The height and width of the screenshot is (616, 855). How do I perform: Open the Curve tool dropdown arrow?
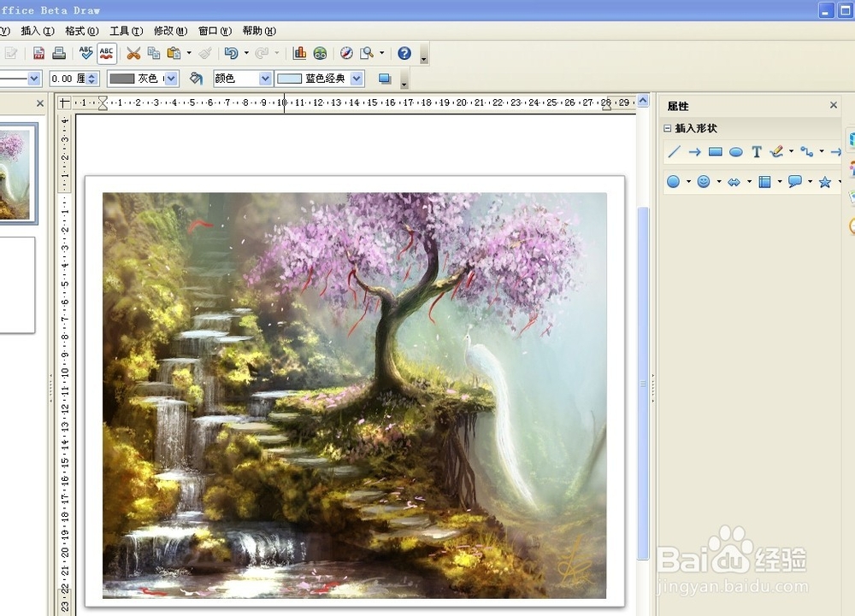tap(791, 151)
